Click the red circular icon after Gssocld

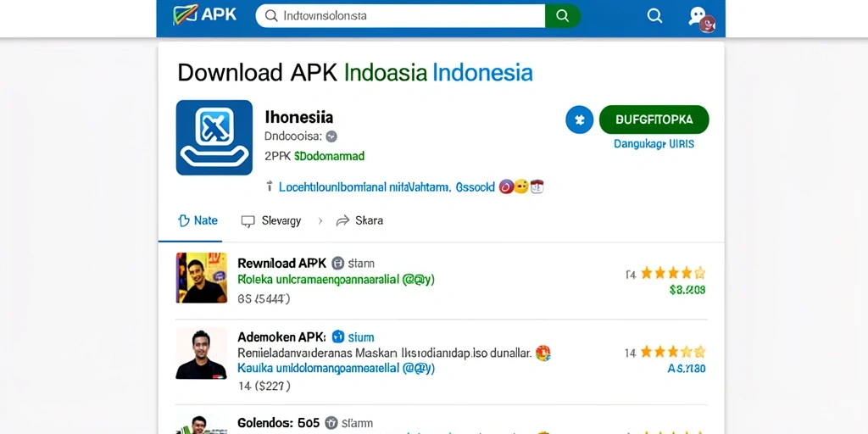point(506,187)
